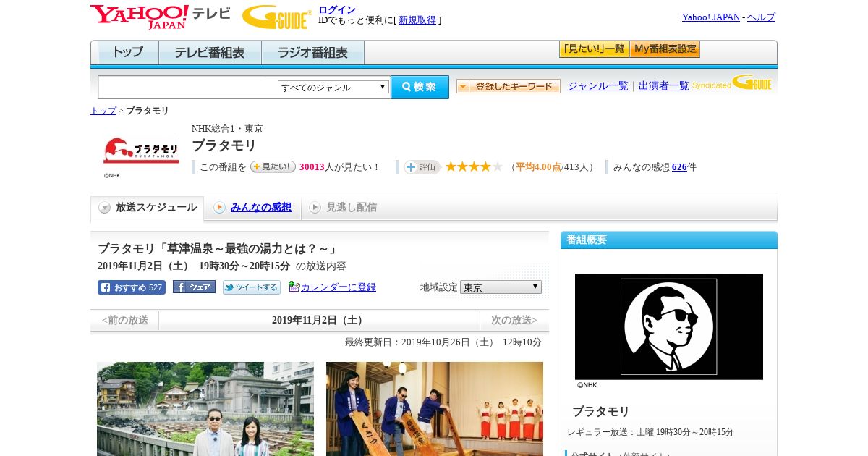The height and width of the screenshot is (456, 868).
Task: Open the テレビ番組表 tab
Action: tap(210, 53)
